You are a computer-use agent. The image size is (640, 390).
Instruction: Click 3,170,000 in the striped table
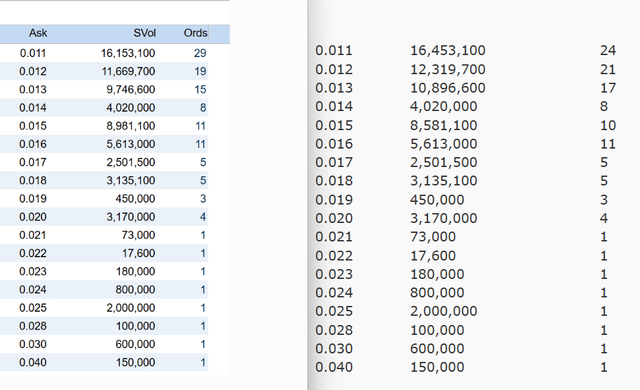(x=131, y=217)
